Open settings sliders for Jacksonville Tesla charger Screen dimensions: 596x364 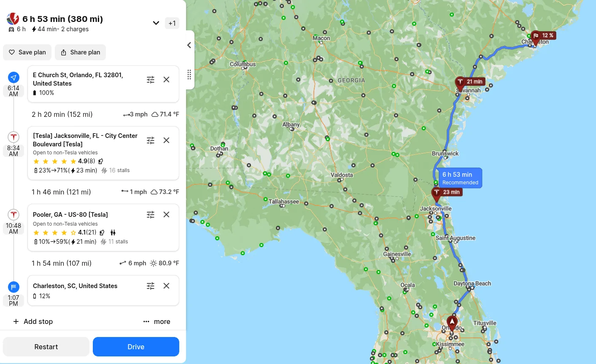[151, 140]
